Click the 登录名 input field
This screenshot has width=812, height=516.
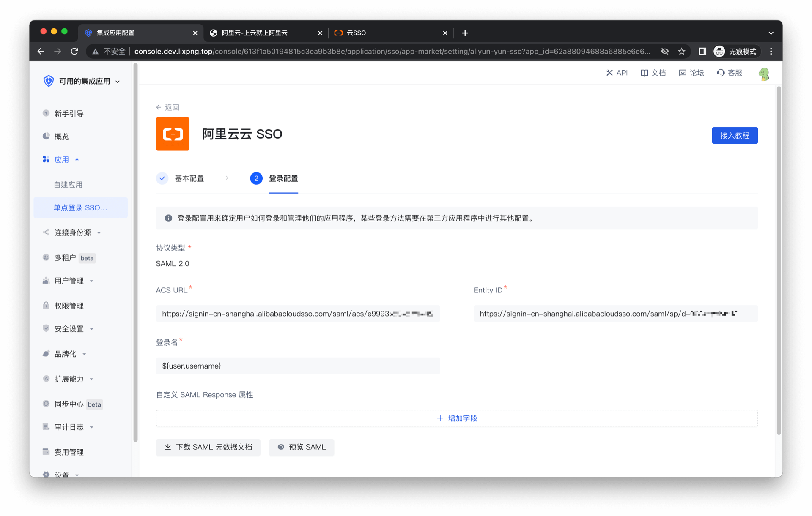tap(298, 366)
